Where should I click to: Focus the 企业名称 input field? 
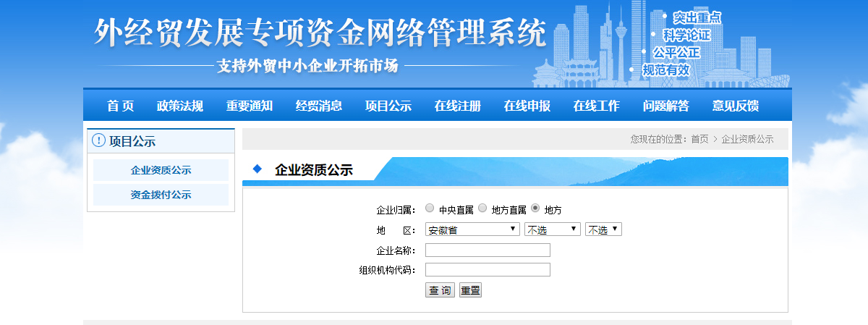click(x=488, y=250)
